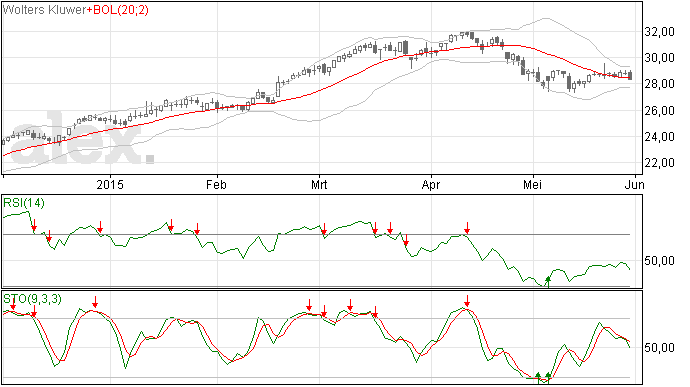Click the RSI(14) indicator label
Screen dimensions: 690x387
24,203
